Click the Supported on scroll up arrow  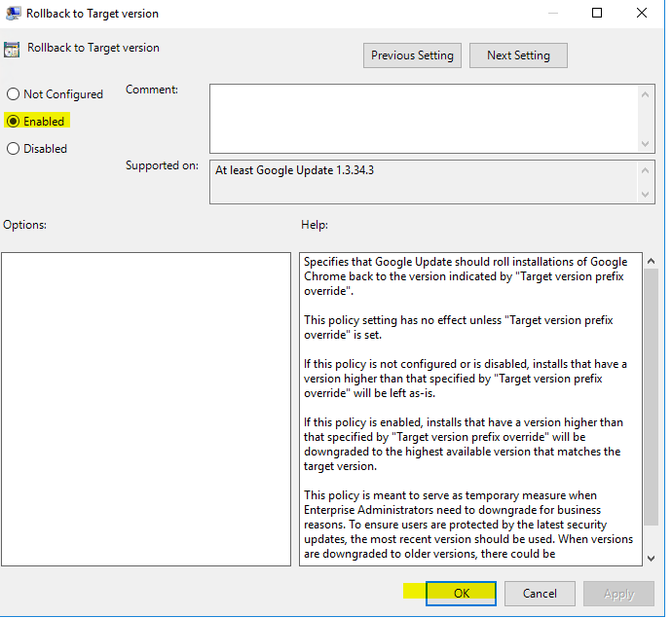click(646, 169)
